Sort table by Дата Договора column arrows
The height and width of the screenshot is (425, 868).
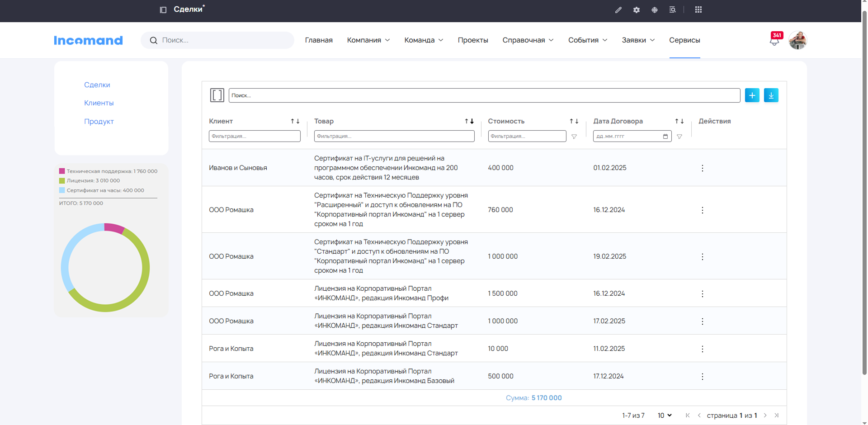point(679,121)
